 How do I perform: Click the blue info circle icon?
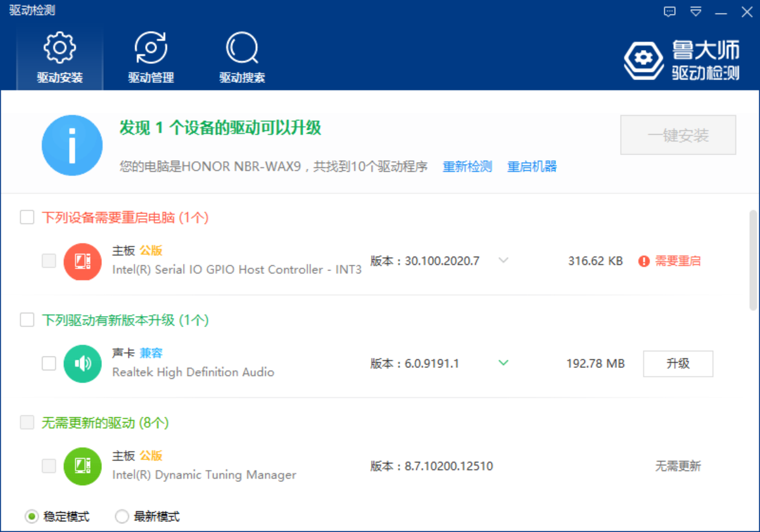click(72, 146)
